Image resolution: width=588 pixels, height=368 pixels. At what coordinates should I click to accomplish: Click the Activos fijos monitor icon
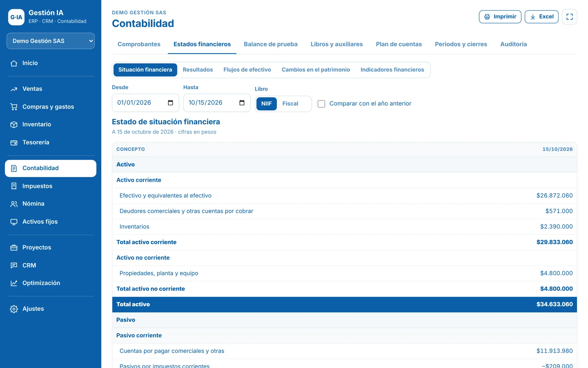[14, 222]
